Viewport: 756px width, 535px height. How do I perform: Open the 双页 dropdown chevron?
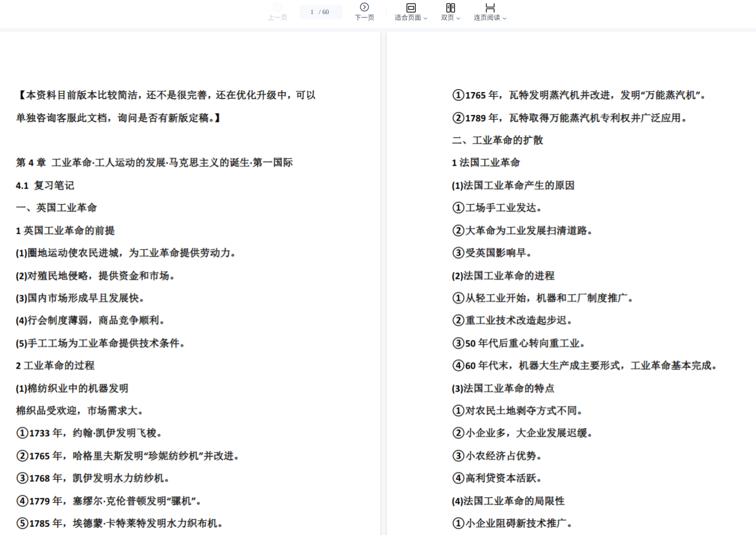[458, 18]
